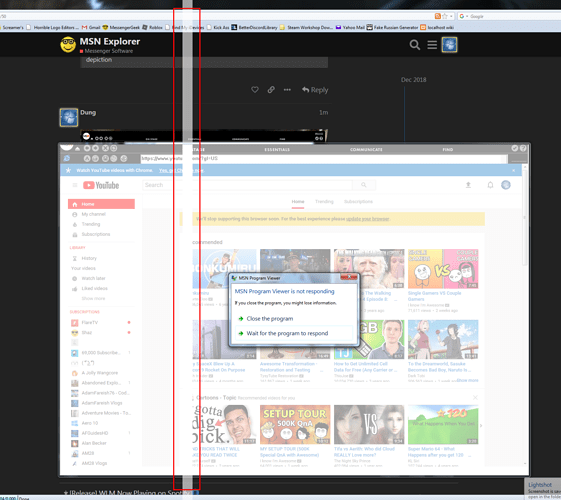Open the YouTube account avatar
The width and height of the screenshot is (561, 500).
pyautogui.click(x=506, y=185)
